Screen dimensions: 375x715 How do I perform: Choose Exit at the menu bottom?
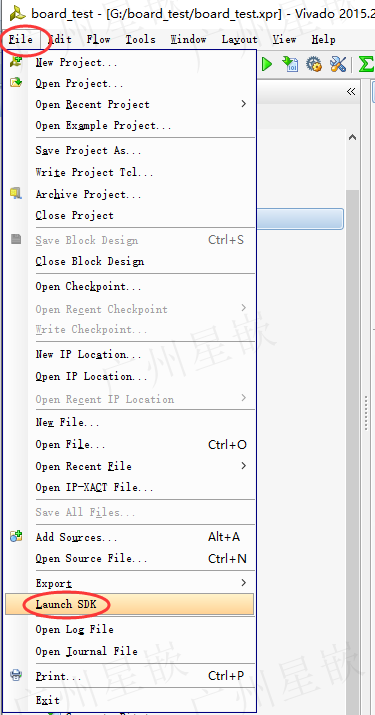[47, 700]
